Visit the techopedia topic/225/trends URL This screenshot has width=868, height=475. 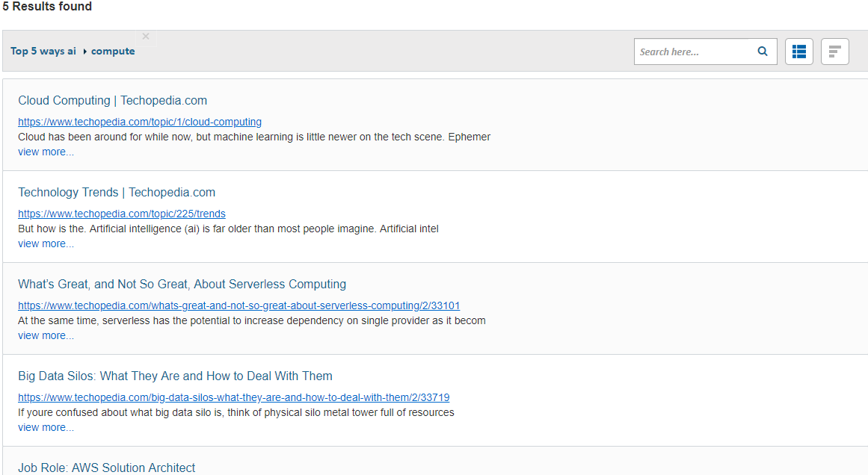122,214
